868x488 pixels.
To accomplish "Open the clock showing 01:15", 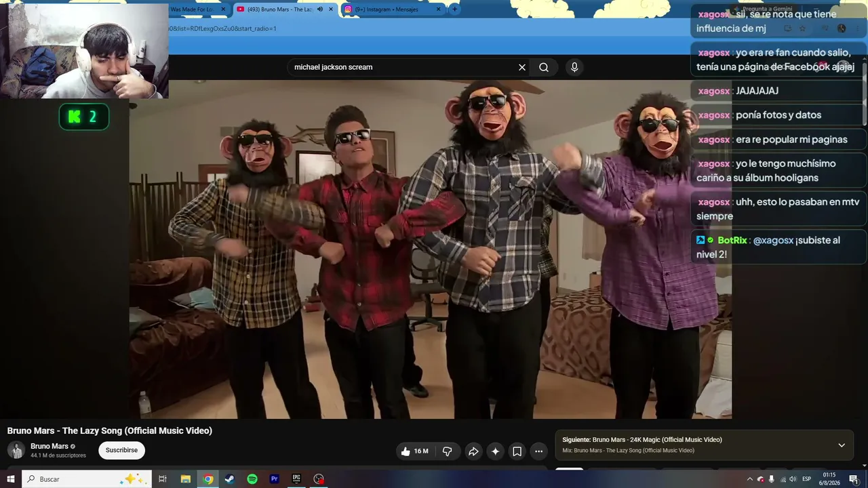I will pos(829,479).
